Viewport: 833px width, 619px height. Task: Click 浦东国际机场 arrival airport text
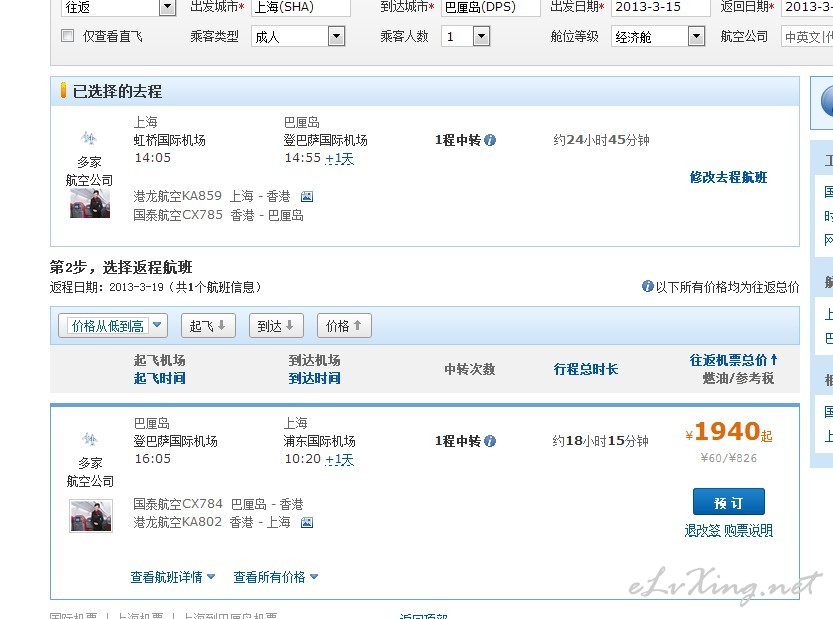[x=319, y=441]
